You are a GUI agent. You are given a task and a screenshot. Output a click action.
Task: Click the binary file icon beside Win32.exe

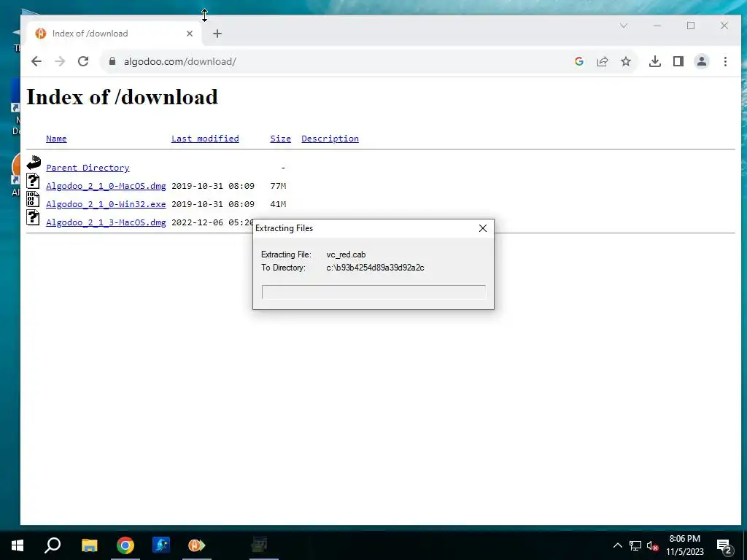(x=33, y=199)
